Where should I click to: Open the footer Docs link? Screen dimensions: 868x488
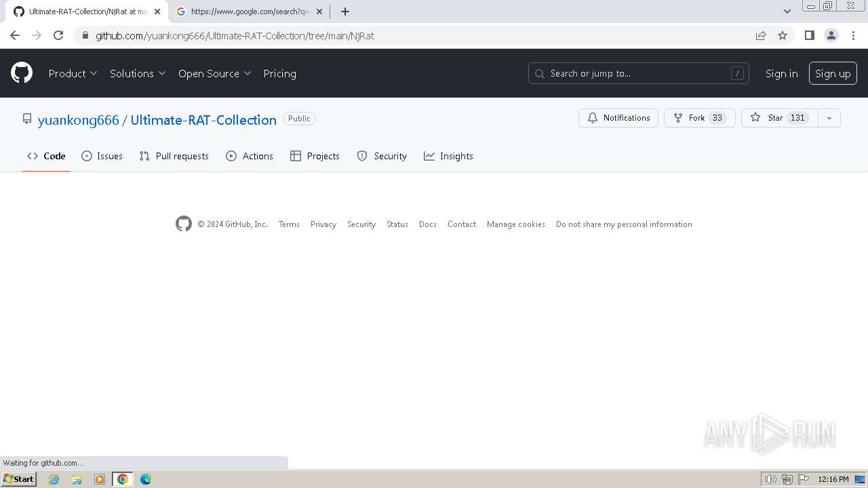(428, 224)
